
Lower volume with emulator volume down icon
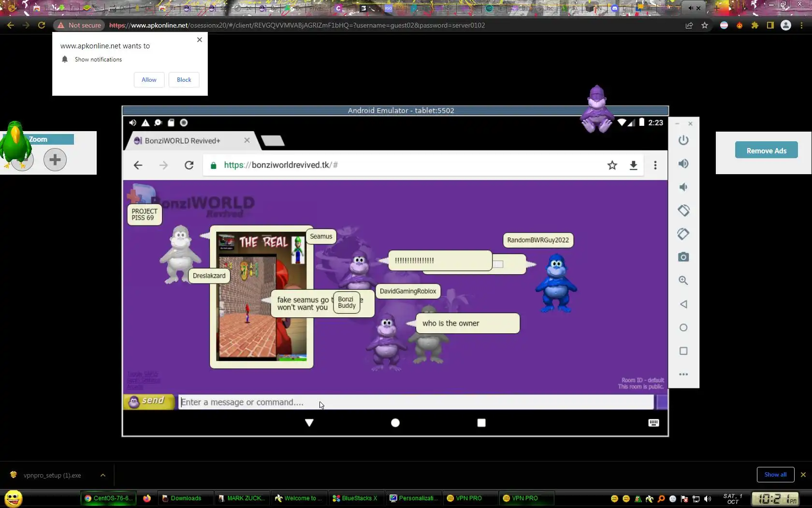[683, 187]
